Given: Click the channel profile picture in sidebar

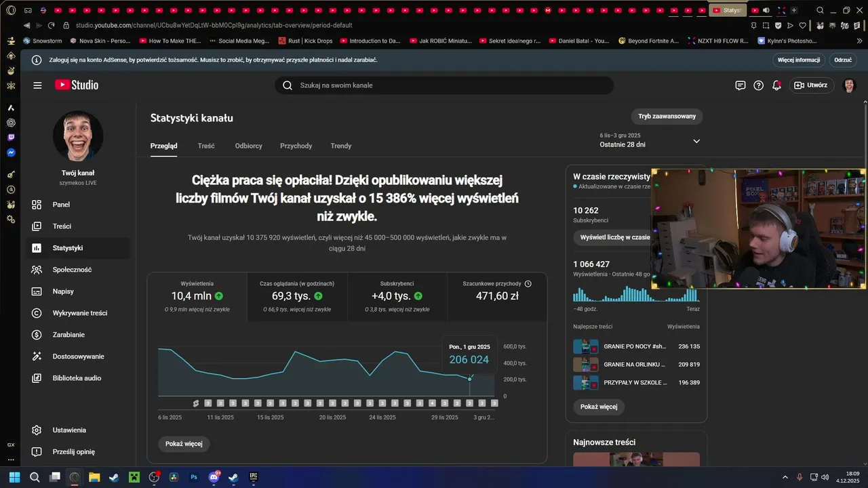Looking at the screenshot, I should pyautogui.click(x=78, y=136).
